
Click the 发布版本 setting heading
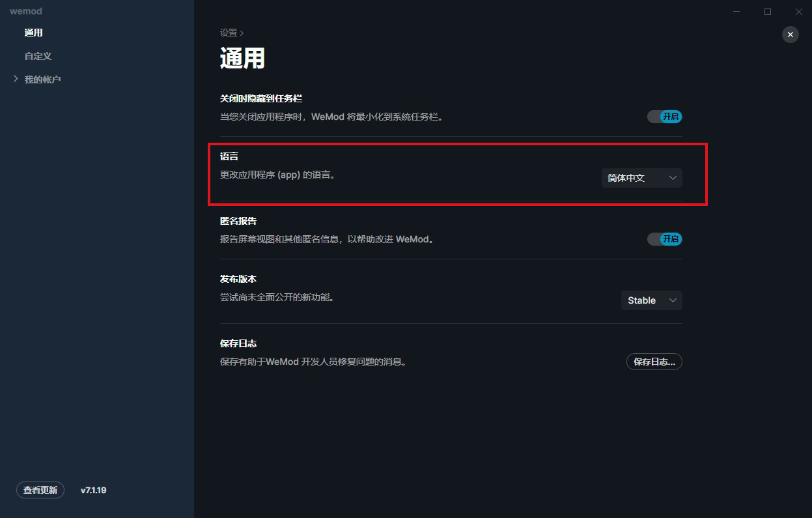point(238,279)
